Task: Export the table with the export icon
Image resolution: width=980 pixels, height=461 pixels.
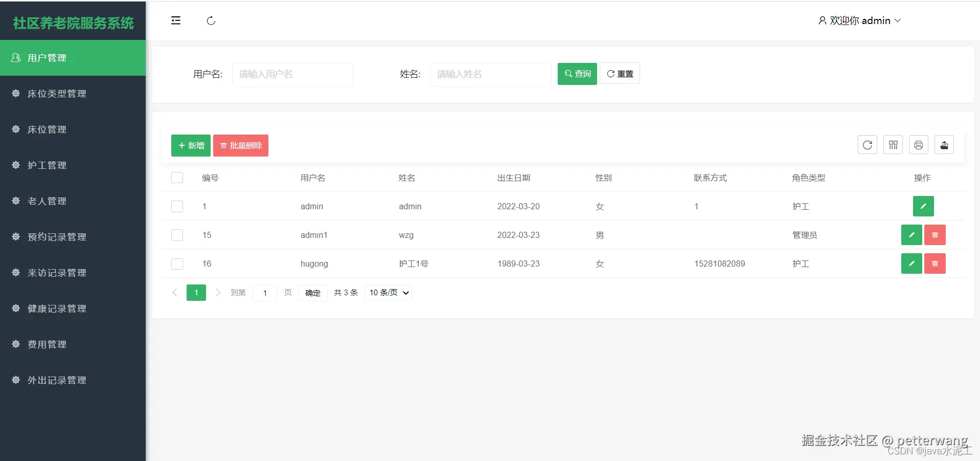Action: [x=944, y=145]
